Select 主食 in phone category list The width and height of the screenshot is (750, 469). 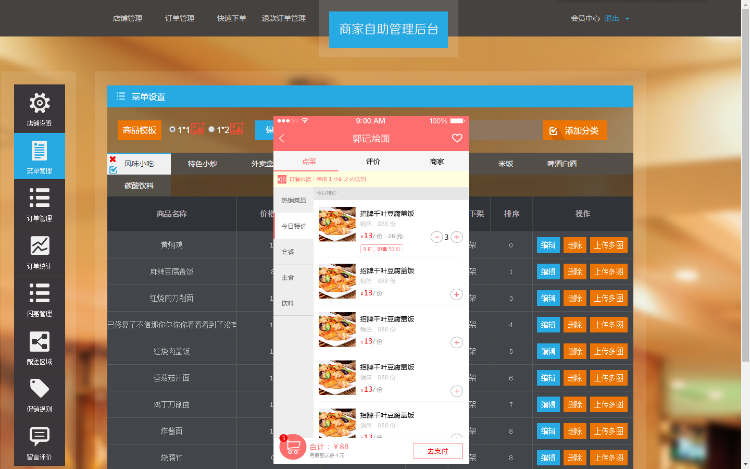tap(294, 277)
